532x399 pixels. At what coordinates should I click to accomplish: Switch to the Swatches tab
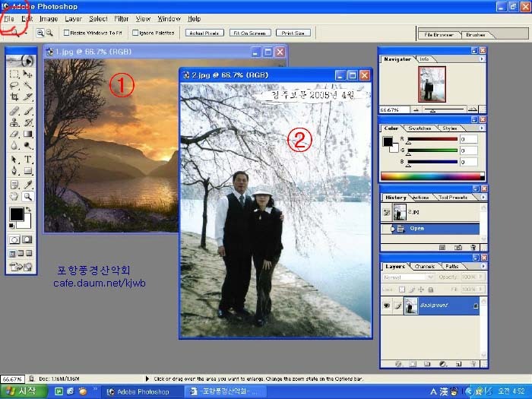[x=420, y=128]
